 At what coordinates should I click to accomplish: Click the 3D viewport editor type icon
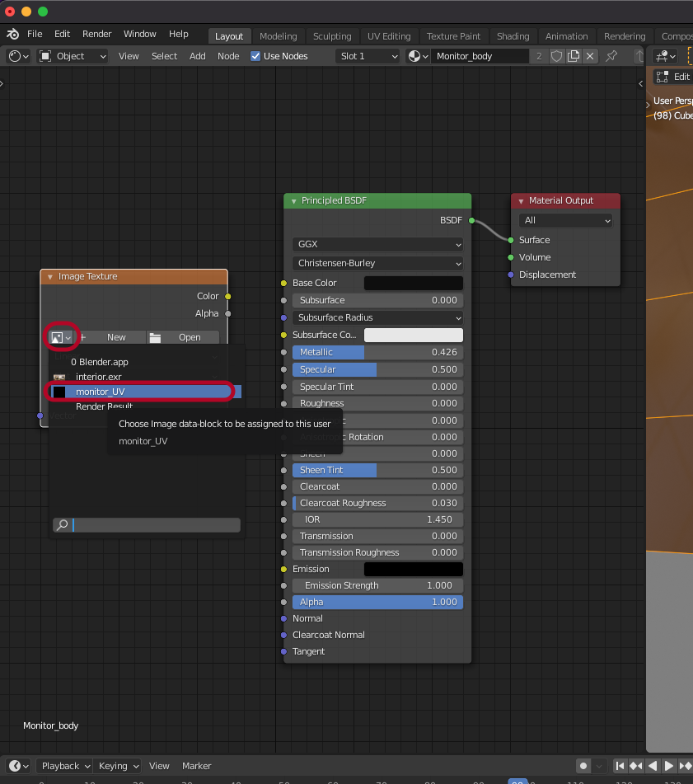click(x=666, y=56)
